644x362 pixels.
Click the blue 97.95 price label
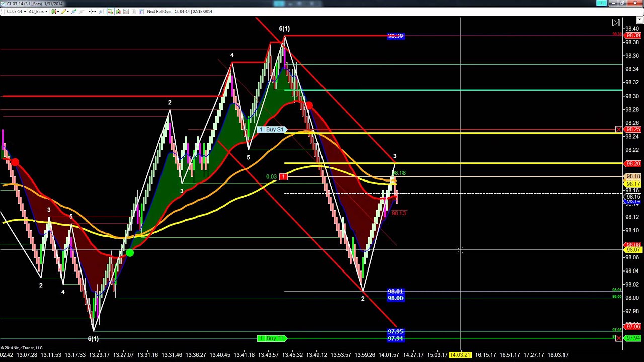[395, 332]
